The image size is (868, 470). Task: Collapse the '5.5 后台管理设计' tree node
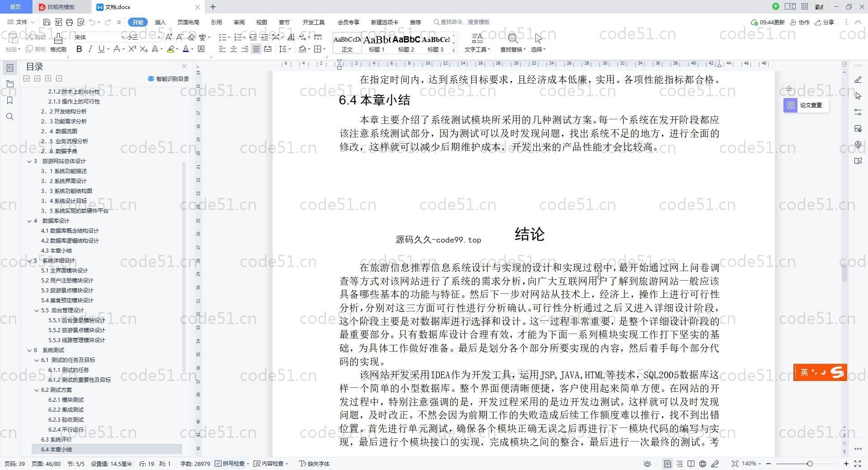tap(37, 310)
